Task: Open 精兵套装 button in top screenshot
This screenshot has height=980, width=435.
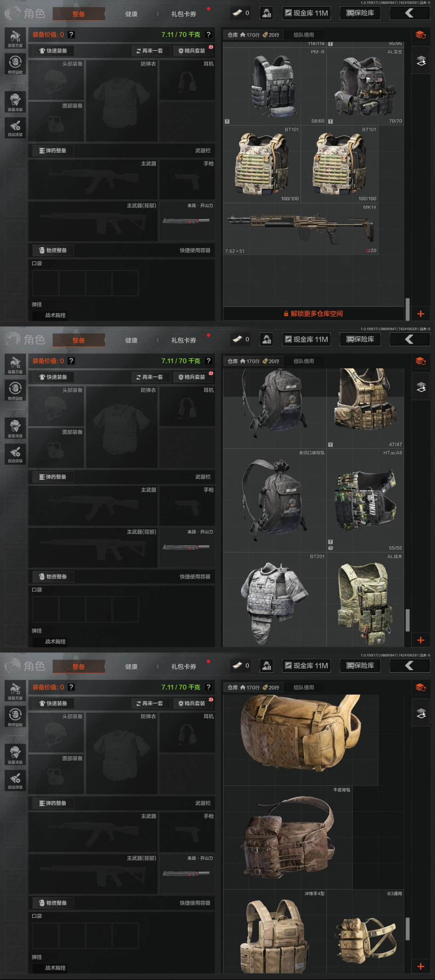Action: tap(192, 51)
